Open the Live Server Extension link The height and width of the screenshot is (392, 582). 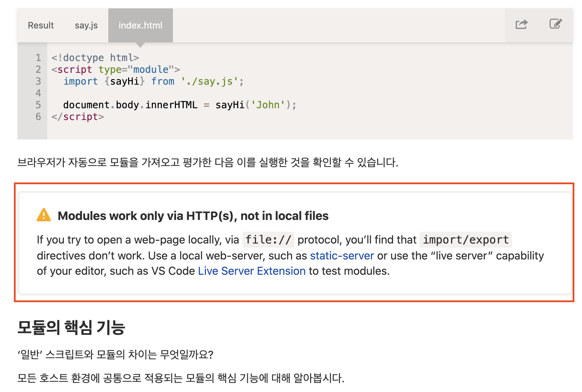tap(252, 271)
